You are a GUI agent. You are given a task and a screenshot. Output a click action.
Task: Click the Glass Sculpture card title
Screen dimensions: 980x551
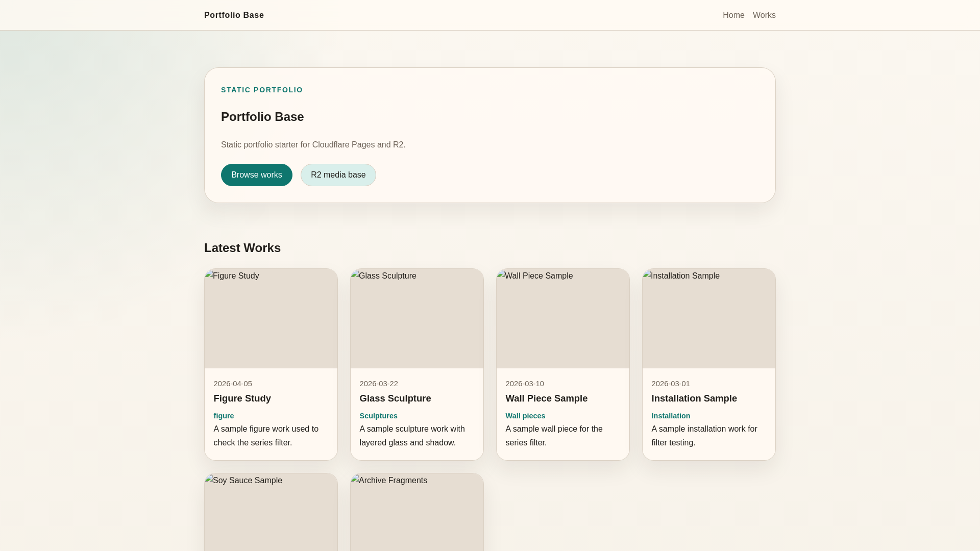pos(395,398)
